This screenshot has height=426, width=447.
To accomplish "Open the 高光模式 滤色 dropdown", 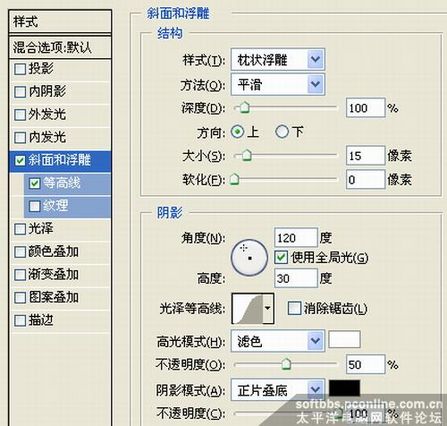I will tap(278, 341).
